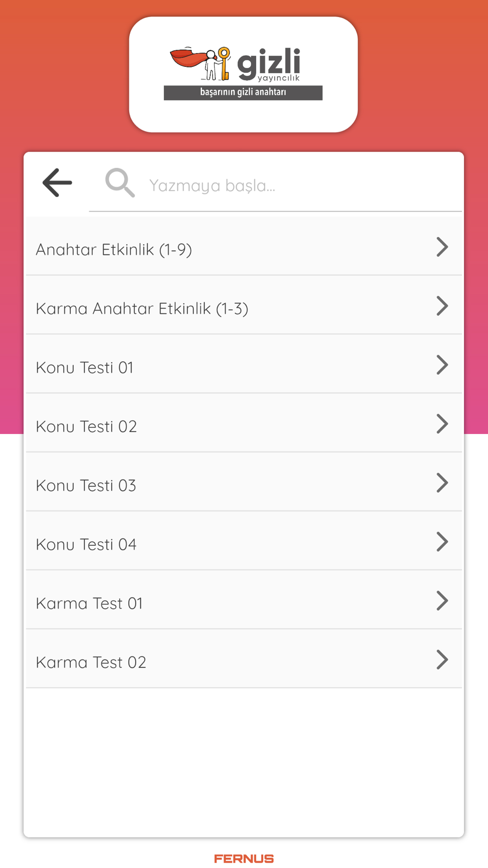Choose Karma Test 02 label
488x868 pixels.
coord(91,662)
